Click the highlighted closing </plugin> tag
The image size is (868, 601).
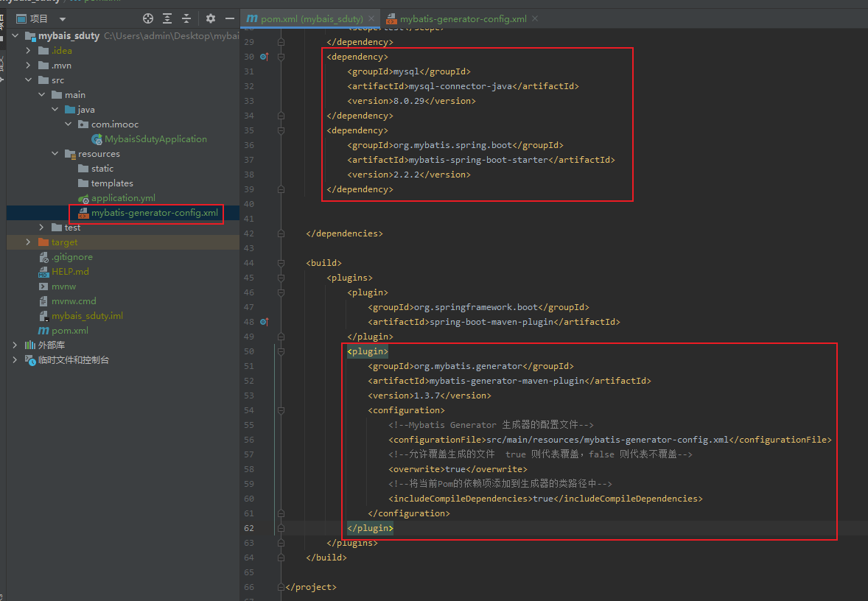tap(371, 528)
